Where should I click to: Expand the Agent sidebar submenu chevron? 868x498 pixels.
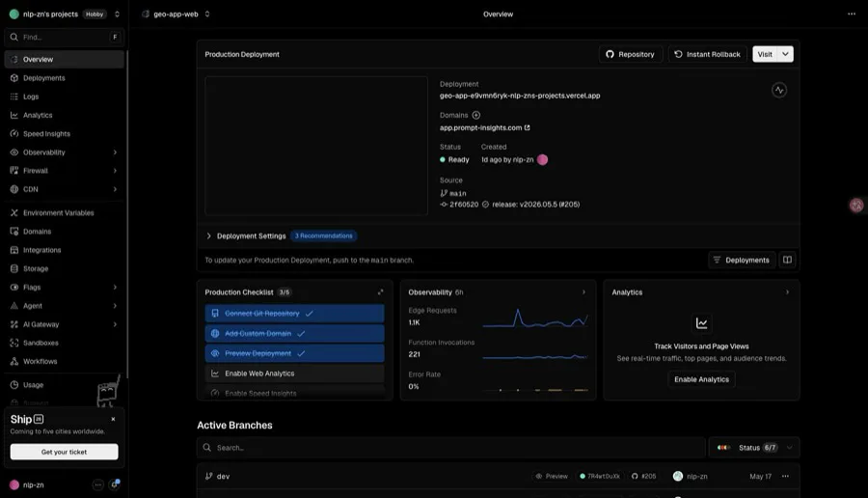point(115,306)
